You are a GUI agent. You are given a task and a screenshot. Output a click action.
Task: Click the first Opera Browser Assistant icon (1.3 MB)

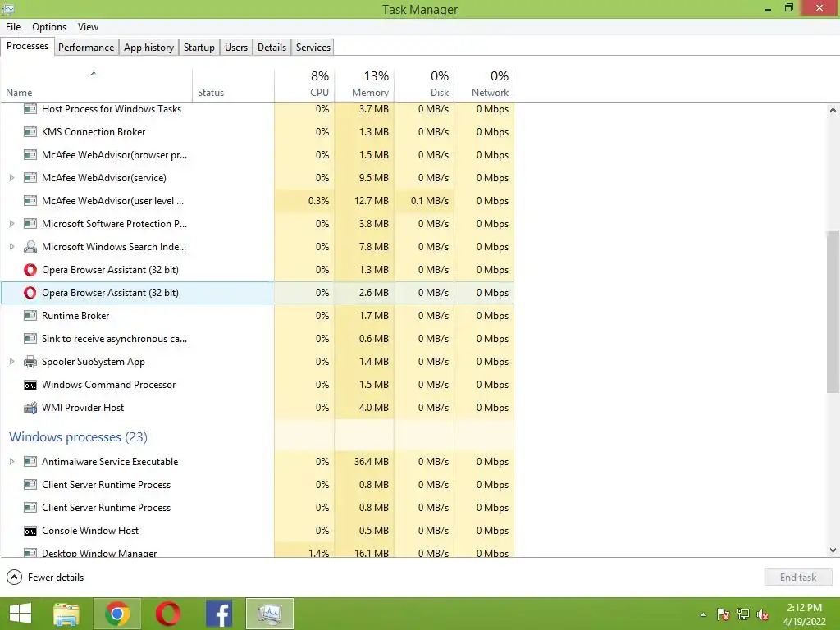point(30,270)
